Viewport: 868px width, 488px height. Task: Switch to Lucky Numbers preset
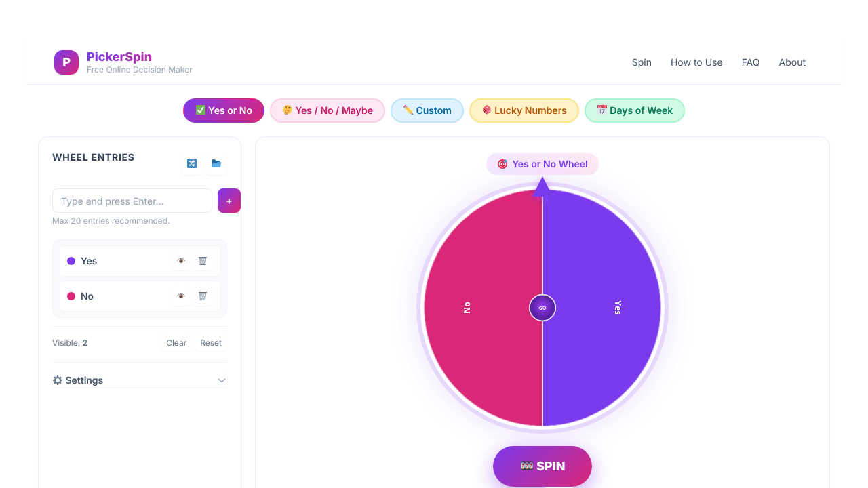(524, 110)
